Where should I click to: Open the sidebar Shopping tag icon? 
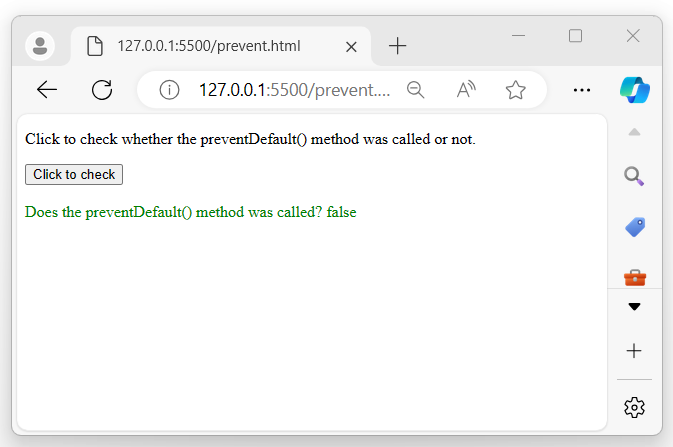tap(634, 227)
